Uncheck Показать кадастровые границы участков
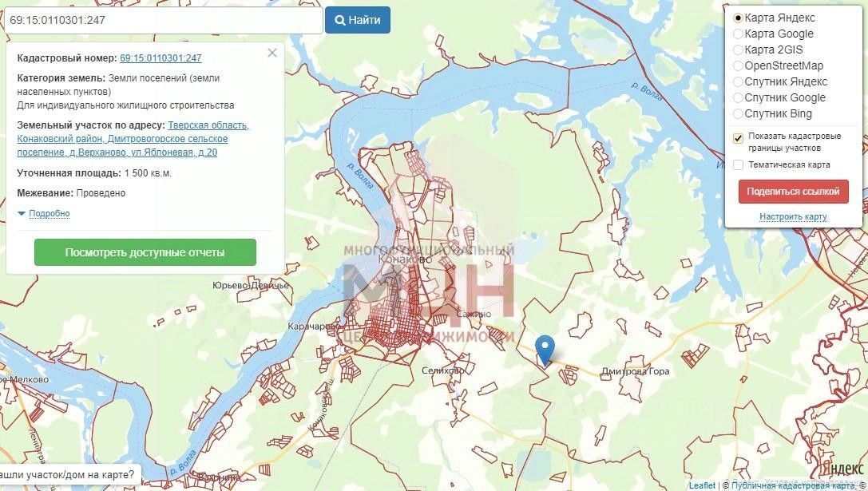Image resolution: width=868 pixels, height=491 pixels. (738, 138)
